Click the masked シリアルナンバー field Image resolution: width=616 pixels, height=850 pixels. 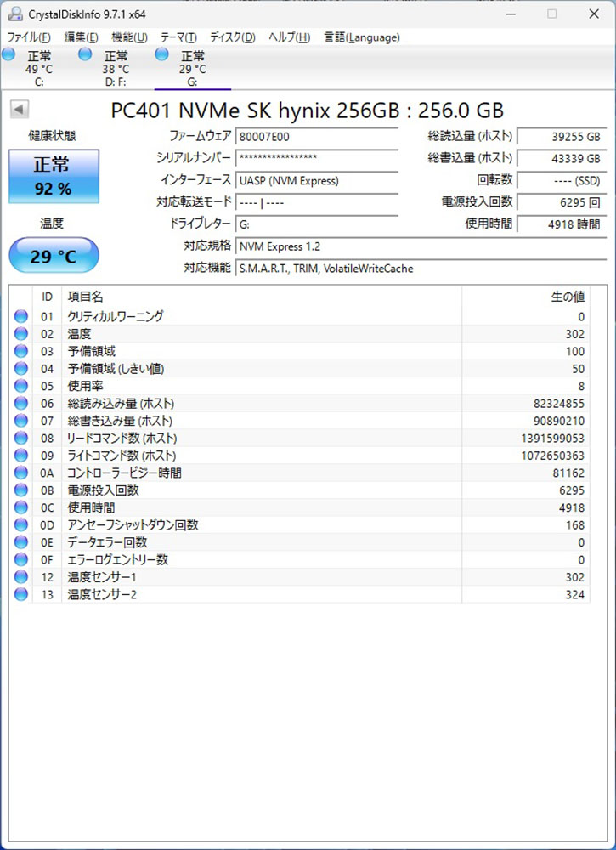tap(316, 159)
